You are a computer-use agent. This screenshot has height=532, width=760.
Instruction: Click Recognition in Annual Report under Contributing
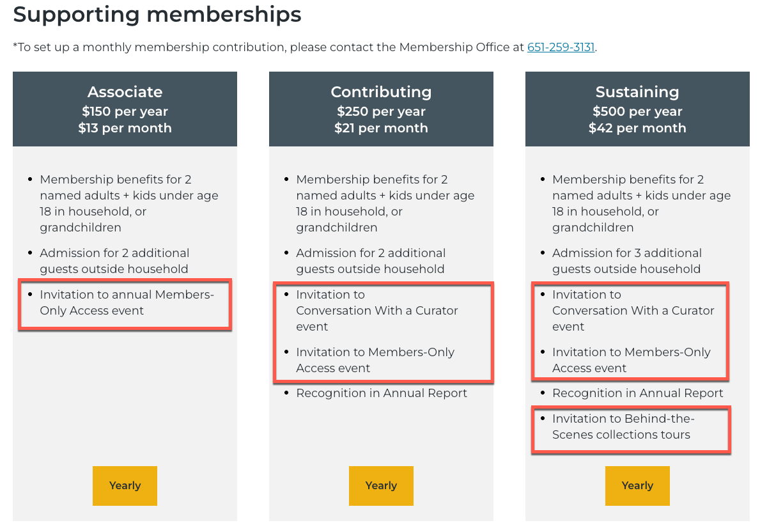coord(382,393)
